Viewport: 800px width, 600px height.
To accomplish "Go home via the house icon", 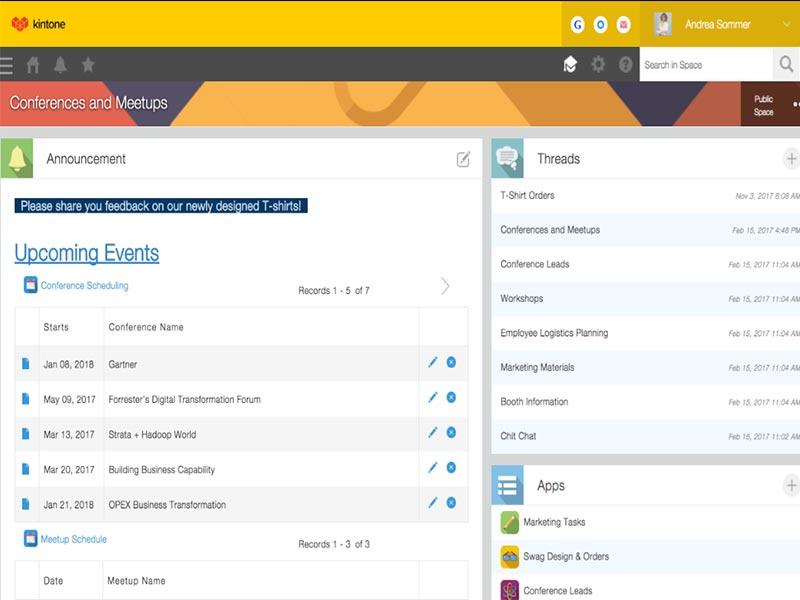I will pyautogui.click(x=35, y=64).
